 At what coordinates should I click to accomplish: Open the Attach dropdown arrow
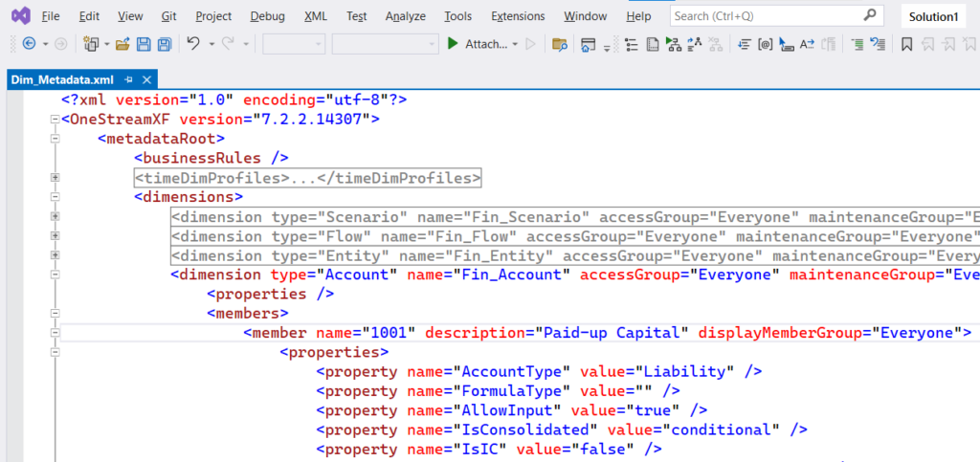point(515,44)
